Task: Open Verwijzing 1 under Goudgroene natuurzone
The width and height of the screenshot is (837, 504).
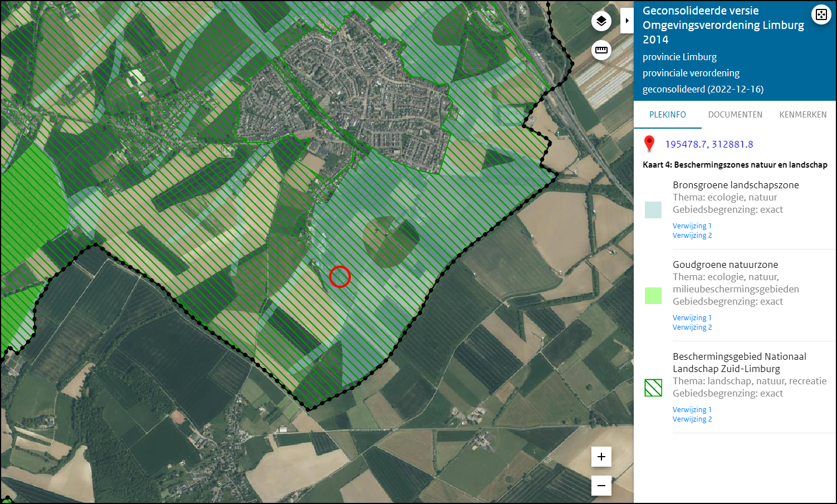Action: (x=692, y=317)
